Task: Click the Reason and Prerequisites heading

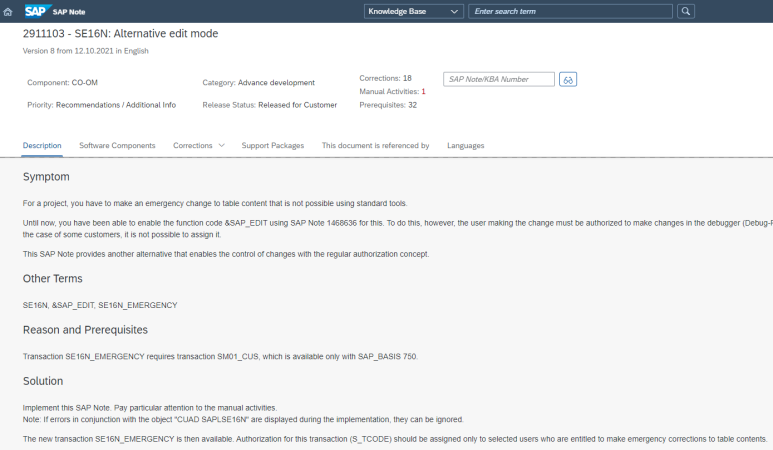Action: coord(85,330)
